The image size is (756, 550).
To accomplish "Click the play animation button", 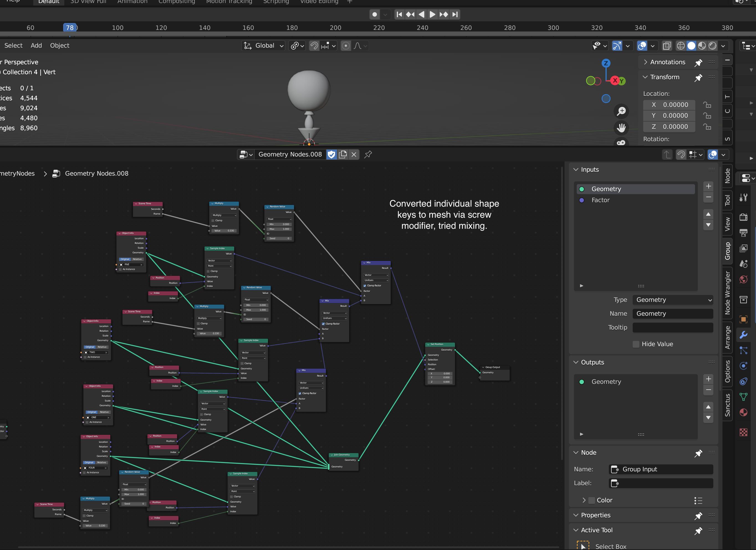I will point(432,14).
